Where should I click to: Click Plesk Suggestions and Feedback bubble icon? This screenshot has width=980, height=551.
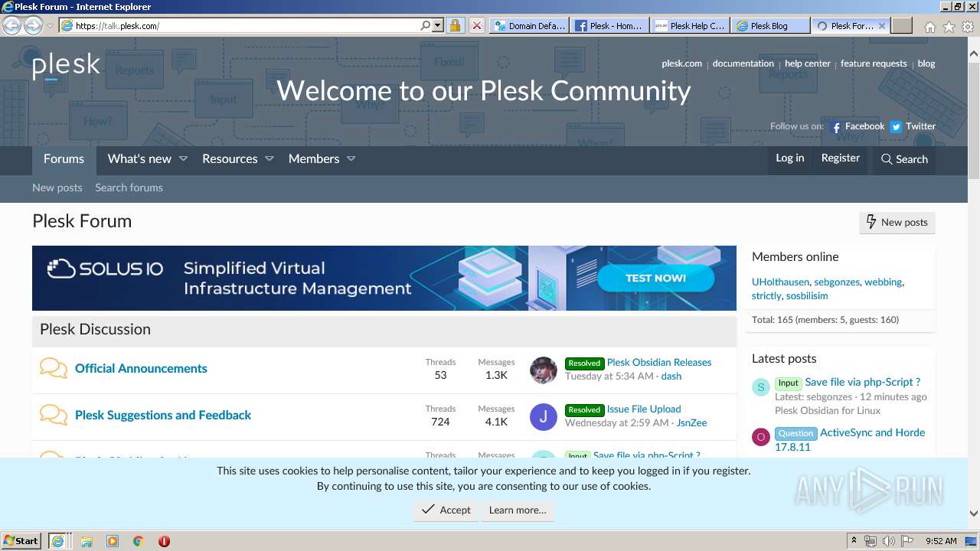(x=54, y=415)
